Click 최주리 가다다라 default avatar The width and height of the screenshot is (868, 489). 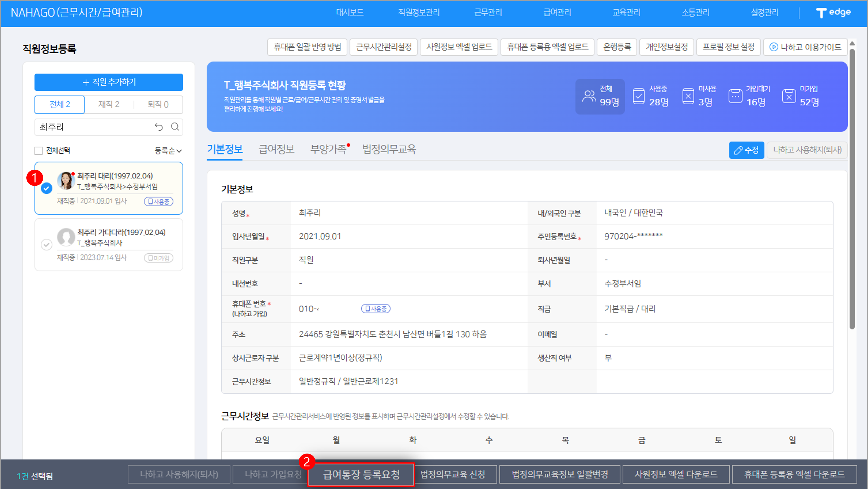(66, 237)
